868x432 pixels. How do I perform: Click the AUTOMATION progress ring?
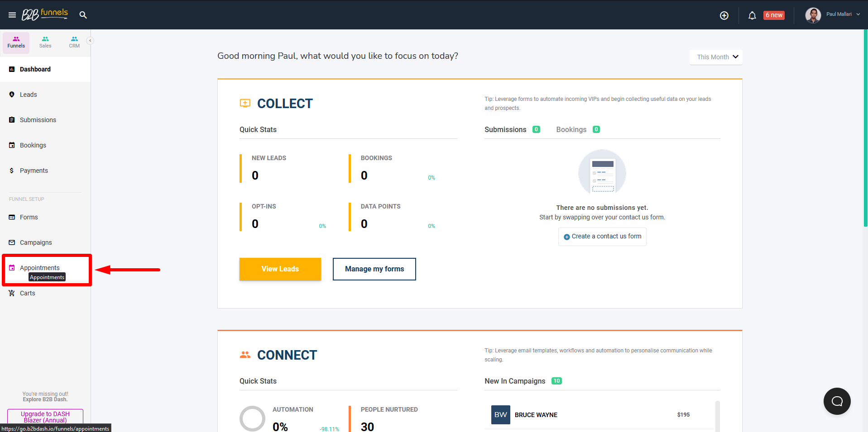252,418
